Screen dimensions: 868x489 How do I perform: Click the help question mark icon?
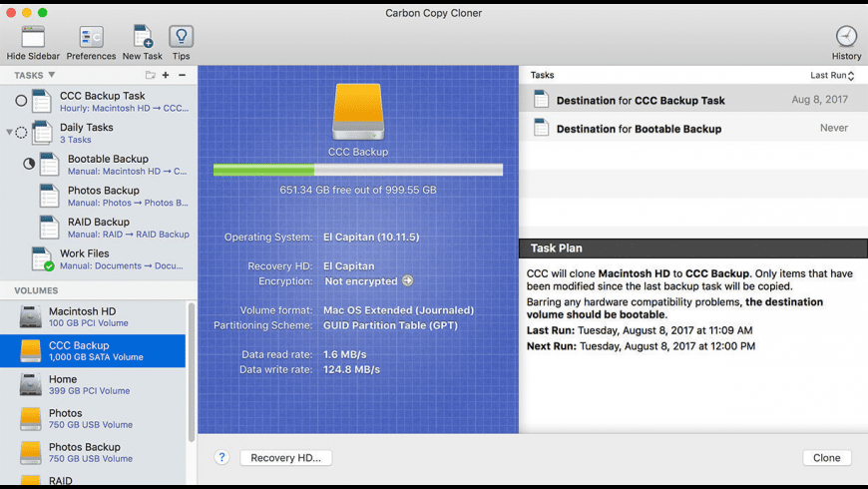[x=221, y=457]
